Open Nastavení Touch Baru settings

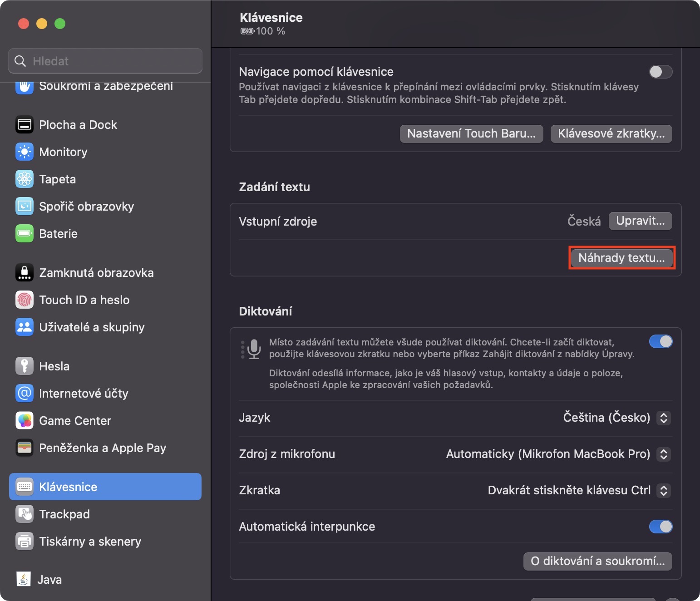click(x=471, y=133)
